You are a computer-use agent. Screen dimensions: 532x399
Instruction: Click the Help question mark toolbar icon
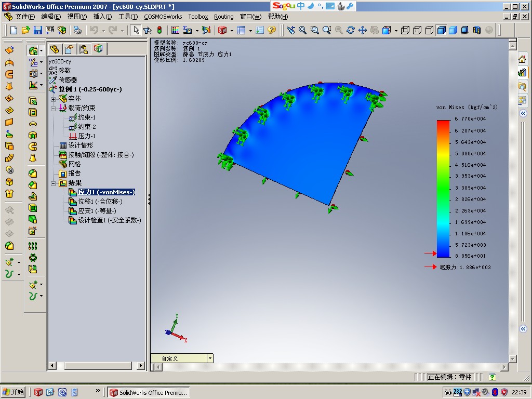[x=271, y=30]
